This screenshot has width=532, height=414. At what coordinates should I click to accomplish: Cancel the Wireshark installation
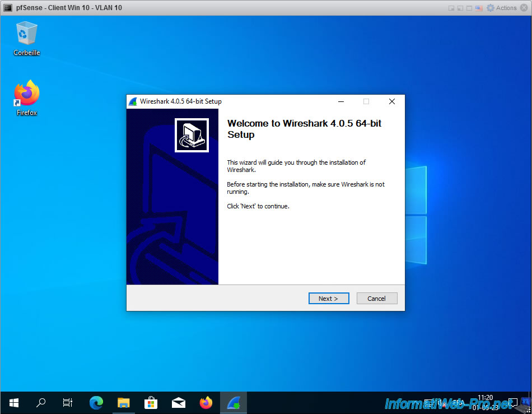377,299
